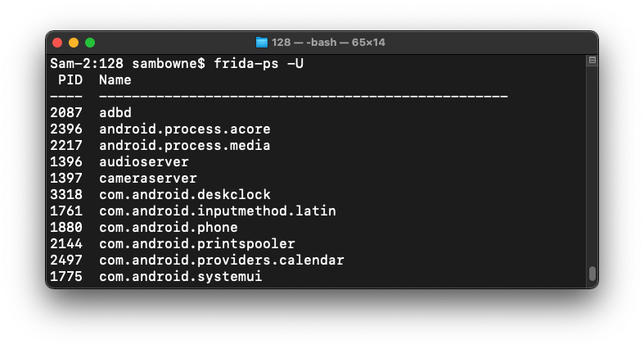Click com.android.providers.calendar line
Viewport: 644px width, 349px height.
pos(221,261)
